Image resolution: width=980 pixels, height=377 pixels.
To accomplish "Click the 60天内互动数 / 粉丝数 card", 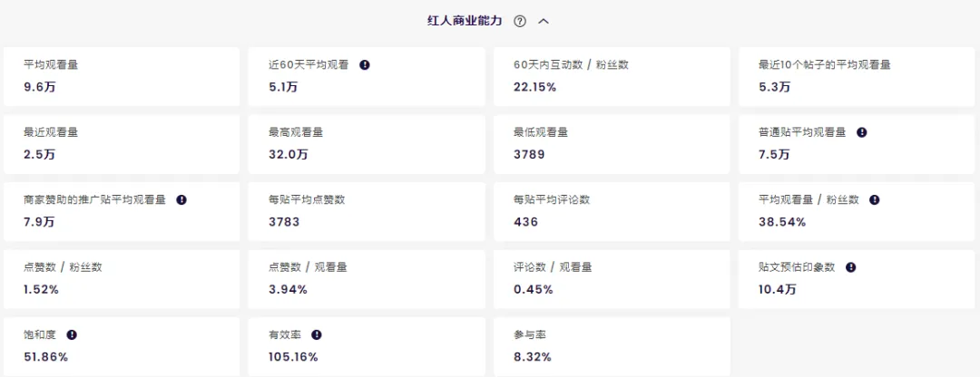I will pyautogui.click(x=612, y=76).
